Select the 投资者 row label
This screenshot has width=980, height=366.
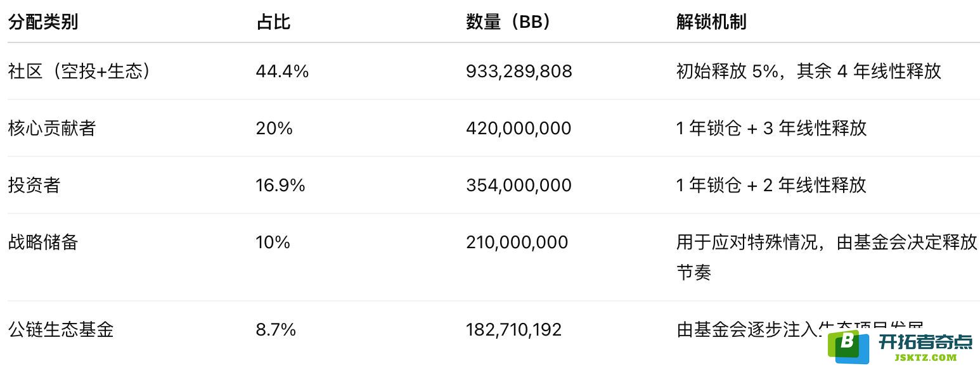[x=34, y=185]
